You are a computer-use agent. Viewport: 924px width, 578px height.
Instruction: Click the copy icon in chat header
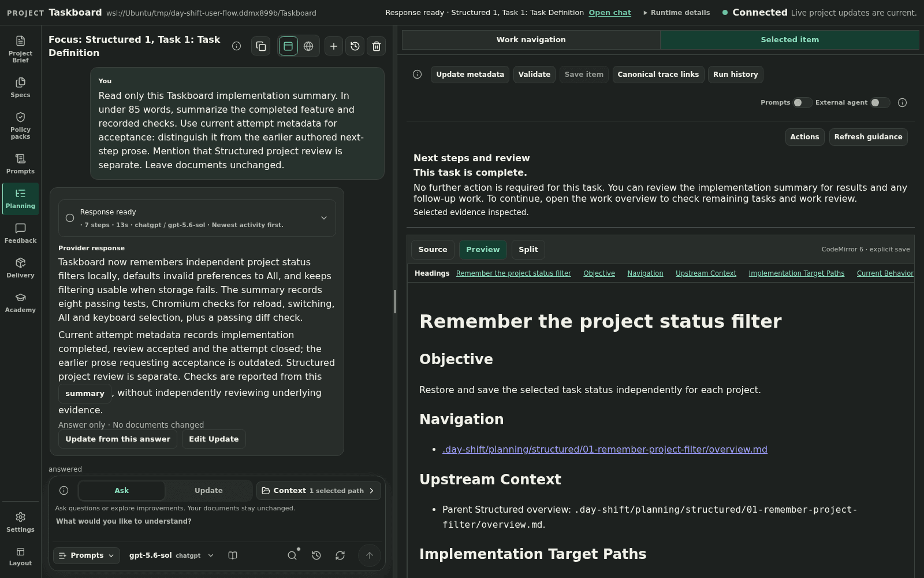[x=261, y=46]
